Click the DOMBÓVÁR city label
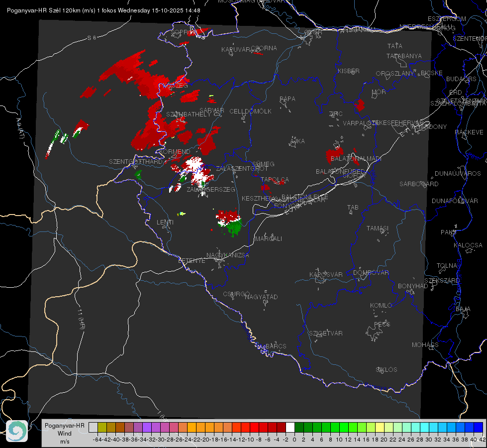The width and height of the screenshot is (487, 448). tap(371, 273)
